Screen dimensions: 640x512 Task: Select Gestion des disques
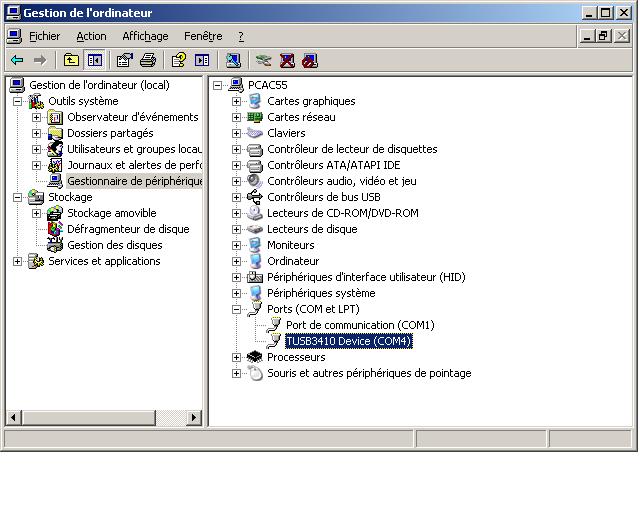[x=115, y=245]
